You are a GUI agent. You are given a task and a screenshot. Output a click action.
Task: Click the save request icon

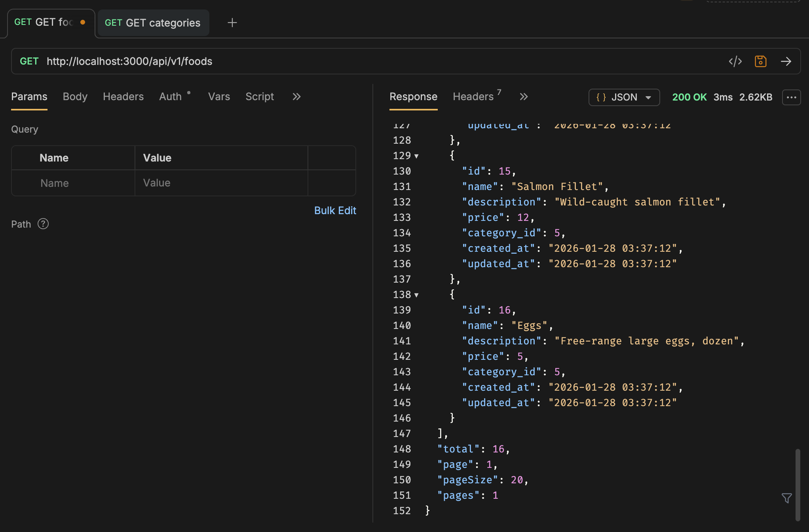[760, 61]
